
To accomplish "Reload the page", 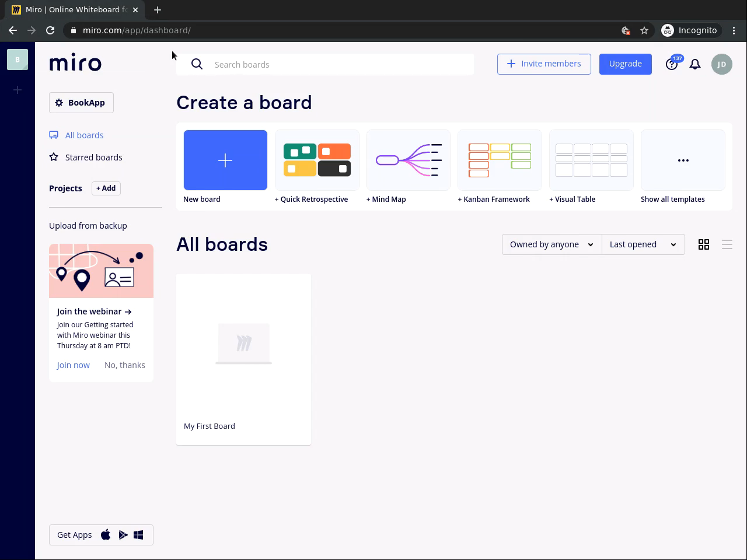I will 50,30.
